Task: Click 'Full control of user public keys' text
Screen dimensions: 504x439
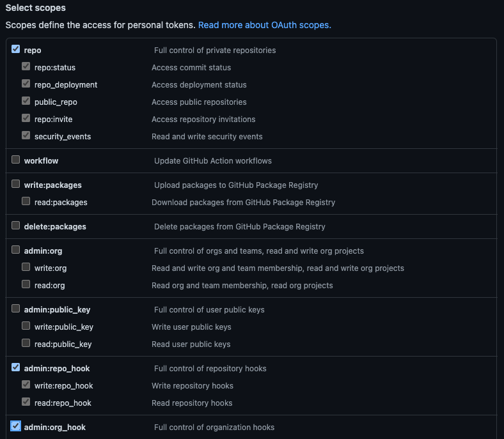Action: [209, 310]
